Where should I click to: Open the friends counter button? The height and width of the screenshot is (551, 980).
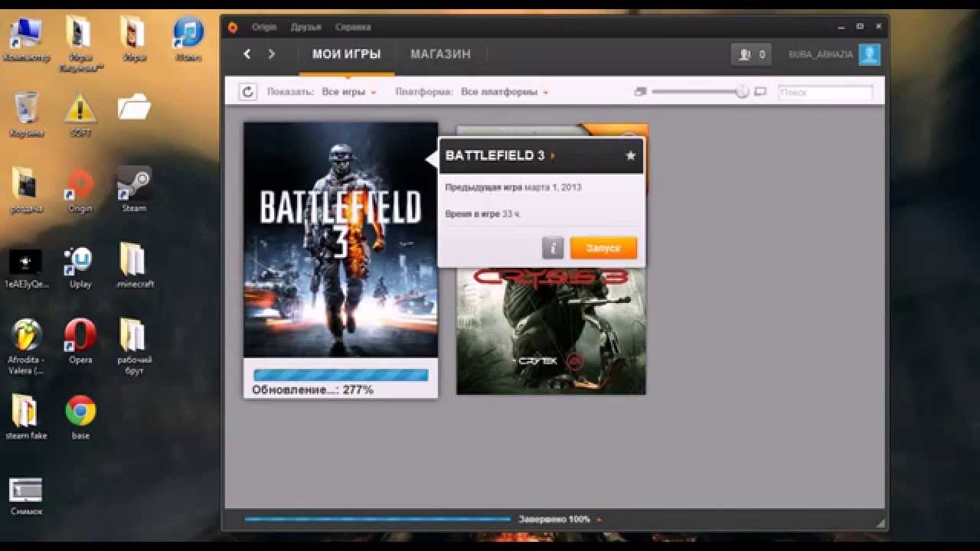(x=750, y=54)
